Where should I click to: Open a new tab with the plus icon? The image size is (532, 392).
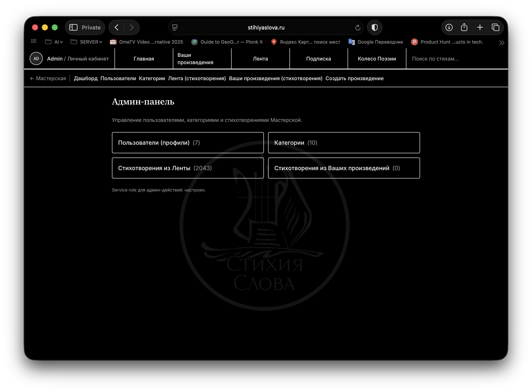coord(480,27)
